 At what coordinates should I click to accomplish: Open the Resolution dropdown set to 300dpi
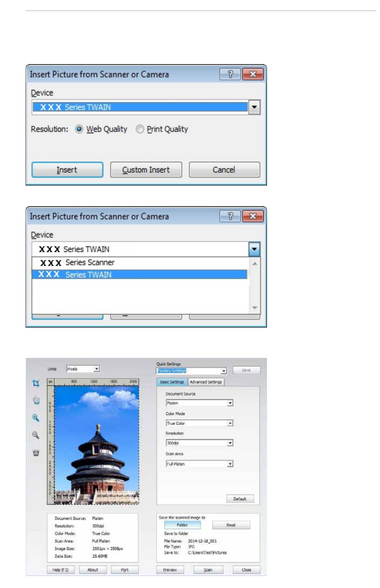coord(230,443)
